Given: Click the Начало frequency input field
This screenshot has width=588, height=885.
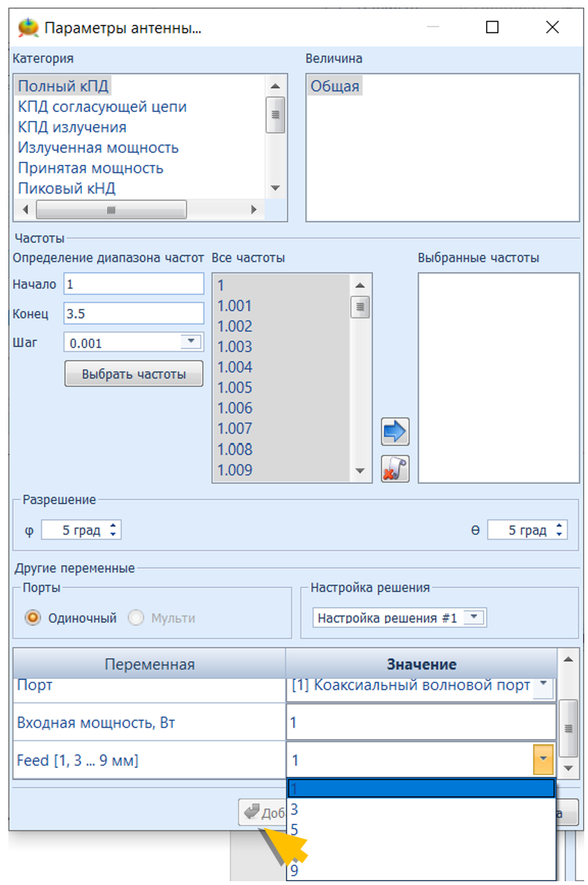Looking at the screenshot, I should point(134,284).
